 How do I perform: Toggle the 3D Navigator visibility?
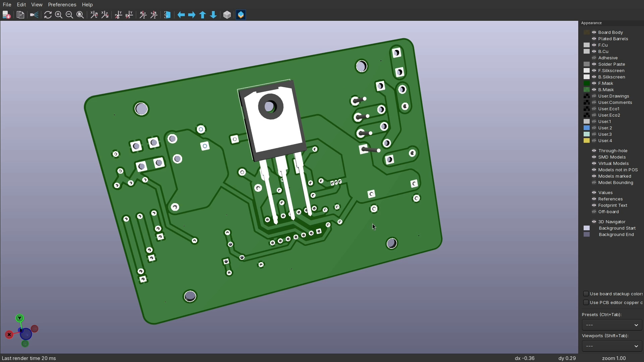click(x=594, y=222)
